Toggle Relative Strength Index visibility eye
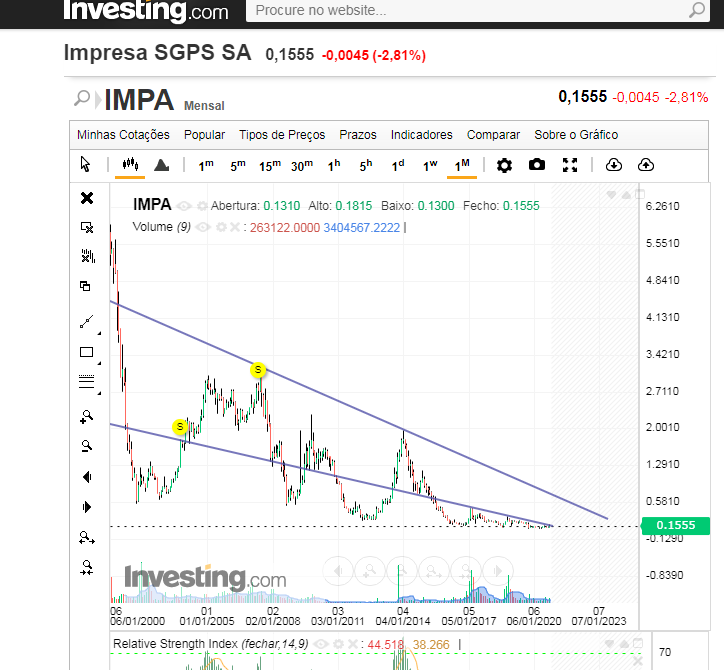Screen dimensions: 724x670 321,644
